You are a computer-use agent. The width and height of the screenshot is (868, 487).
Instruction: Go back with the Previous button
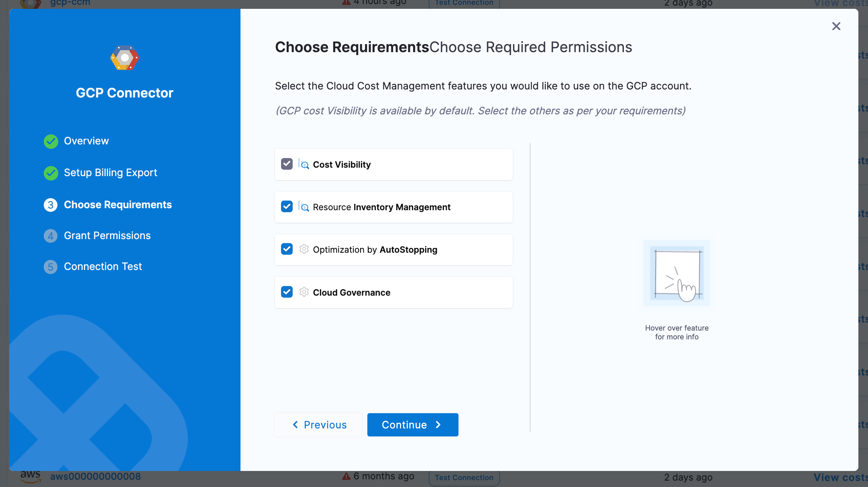319,425
